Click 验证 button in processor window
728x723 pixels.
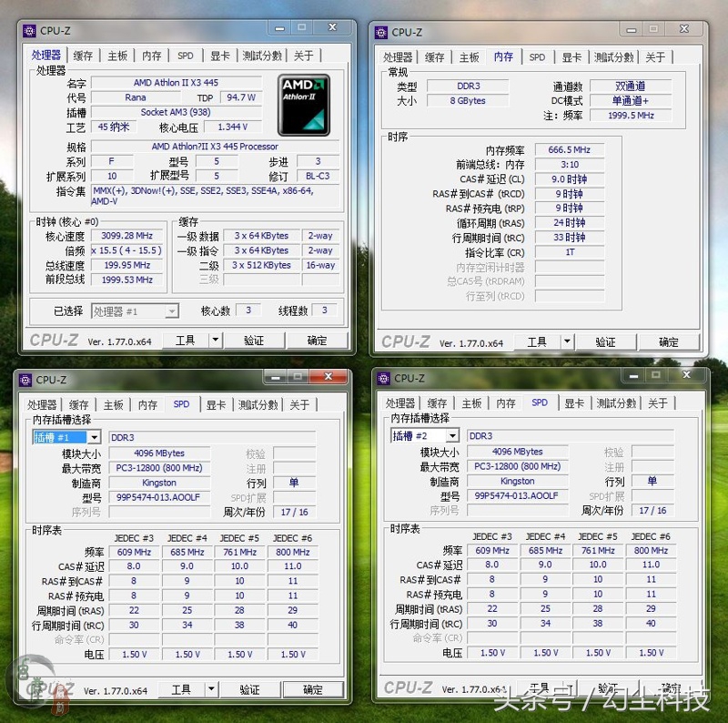[254, 341]
